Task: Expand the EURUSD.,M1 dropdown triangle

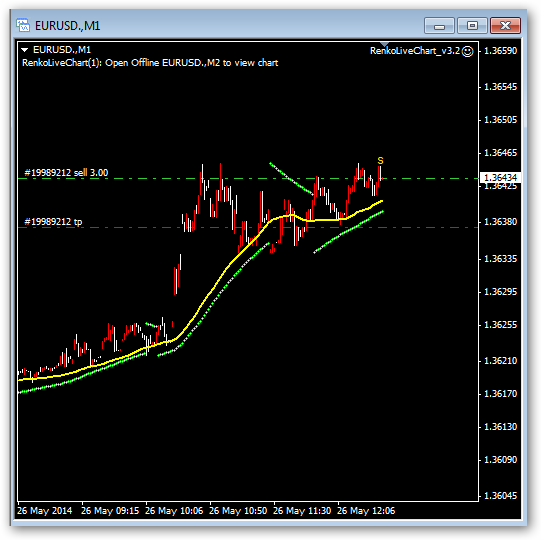Action: 24,50
